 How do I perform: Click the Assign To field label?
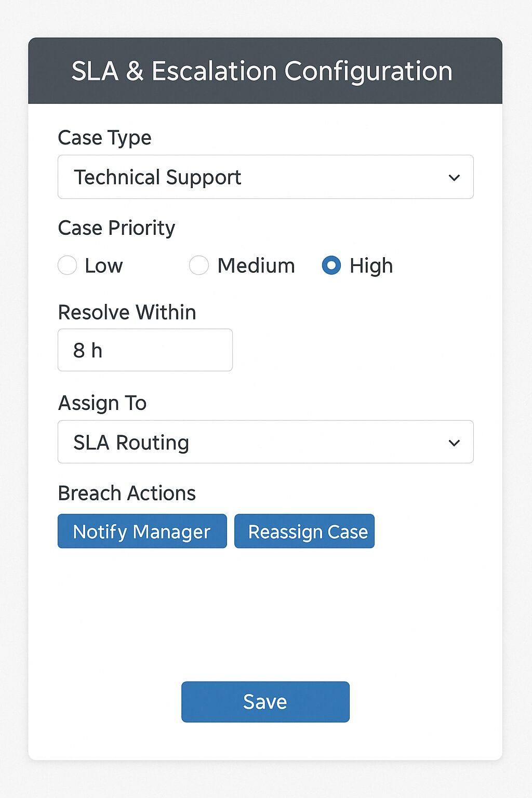click(102, 403)
